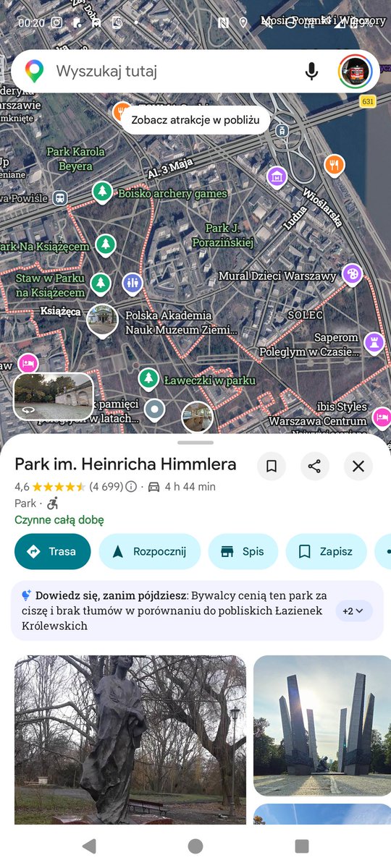Tap the Android recent apps button

[x=302, y=846]
